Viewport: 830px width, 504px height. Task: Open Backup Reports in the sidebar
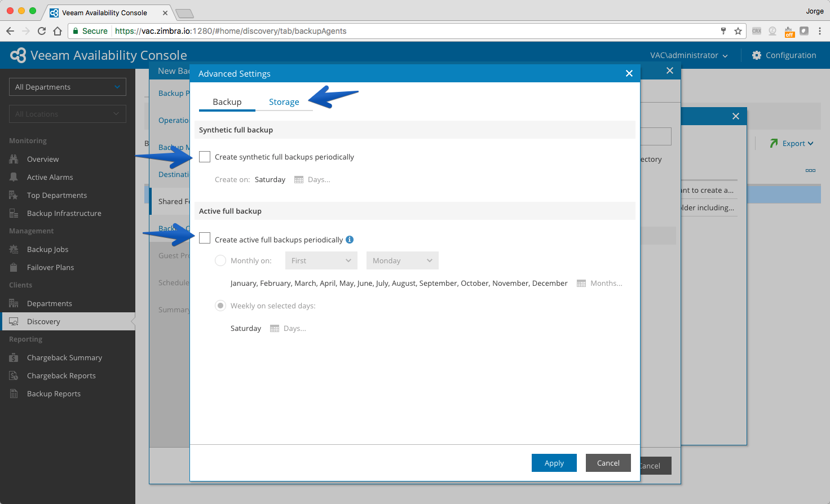click(54, 394)
